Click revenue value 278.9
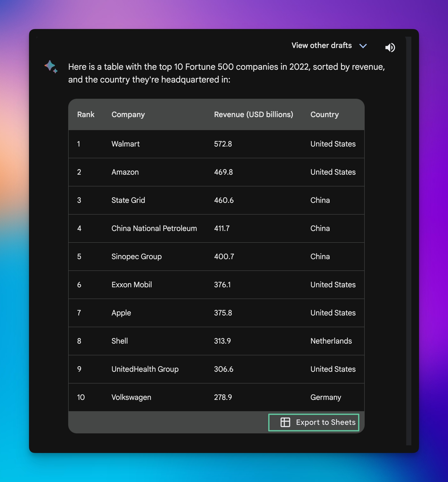 (223, 397)
